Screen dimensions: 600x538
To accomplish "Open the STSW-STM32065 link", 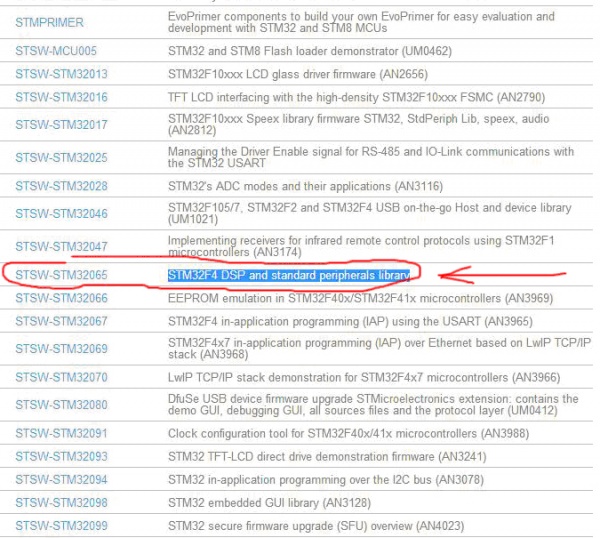I will [x=61, y=275].
